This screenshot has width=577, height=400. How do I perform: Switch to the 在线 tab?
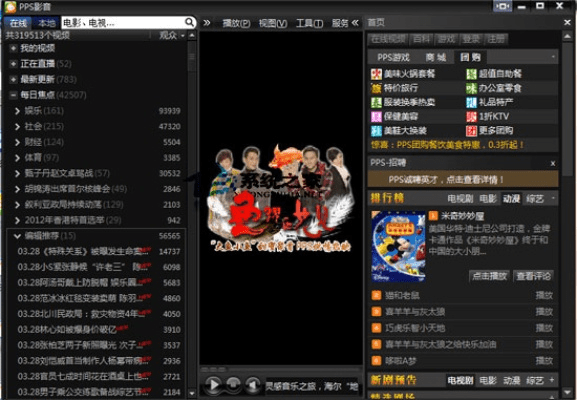click(18, 23)
